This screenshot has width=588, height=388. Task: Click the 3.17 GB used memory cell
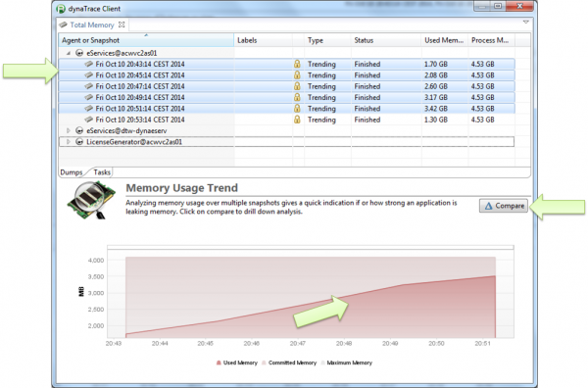click(x=436, y=97)
